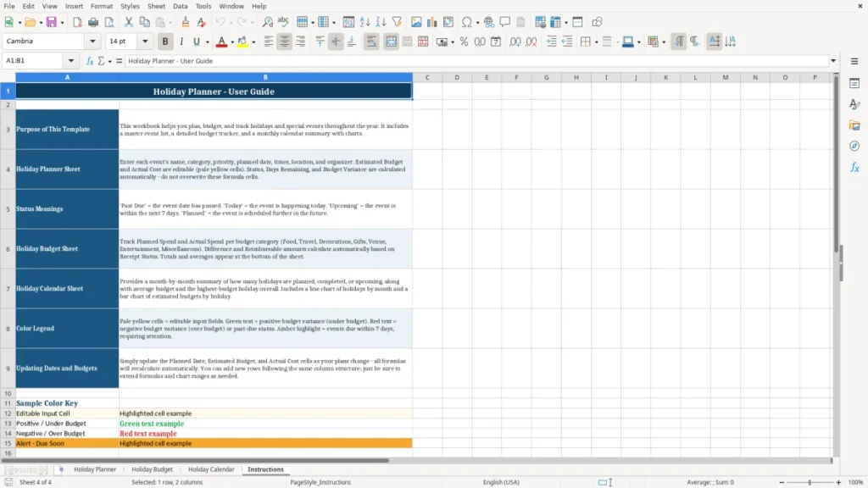This screenshot has height=488, width=868.
Task: Open the Data menu
Action: coord(180,6)
